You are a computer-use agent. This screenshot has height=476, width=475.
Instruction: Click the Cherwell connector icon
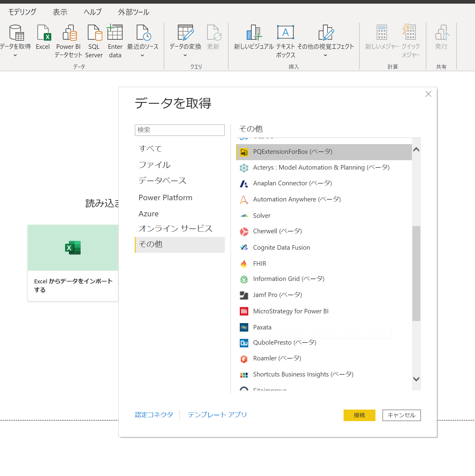tap(244, 231)
